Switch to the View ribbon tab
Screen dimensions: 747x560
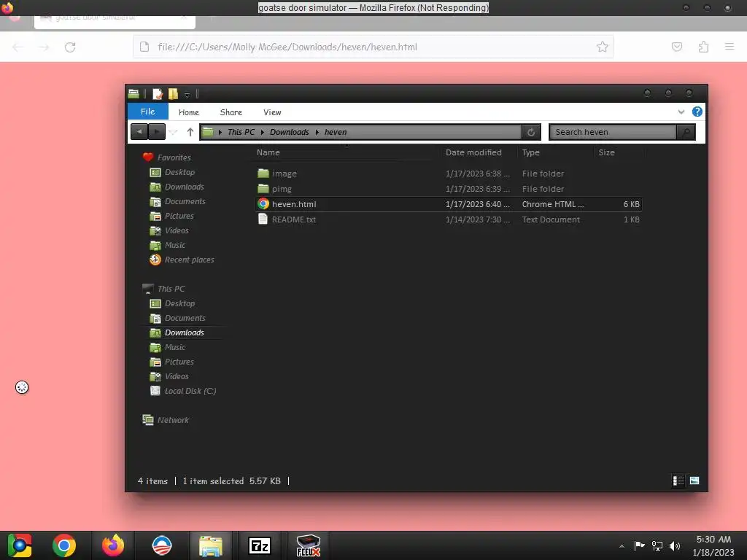pos(272,112)
